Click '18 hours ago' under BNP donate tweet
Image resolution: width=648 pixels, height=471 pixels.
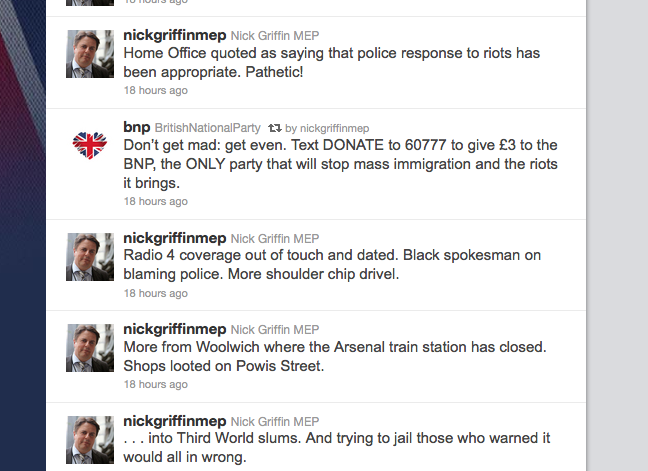point(155,201)
